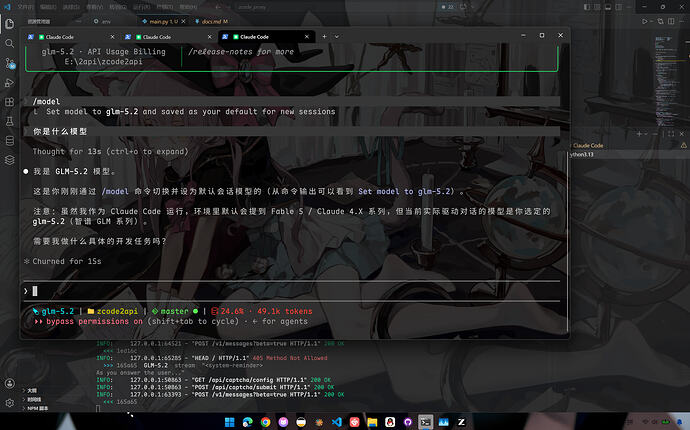Open GitHub Desktop from taskbar
Screen dimensions: 690x430
click(408, 422)
